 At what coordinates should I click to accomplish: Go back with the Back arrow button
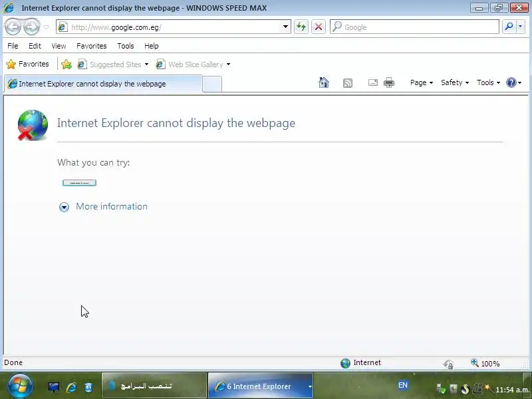point(13,27)
